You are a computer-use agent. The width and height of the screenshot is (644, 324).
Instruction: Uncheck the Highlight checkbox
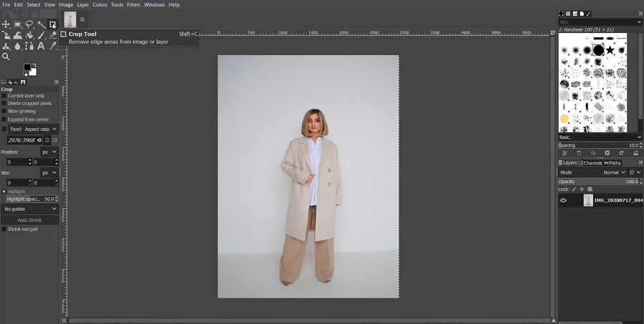(4, 192)
